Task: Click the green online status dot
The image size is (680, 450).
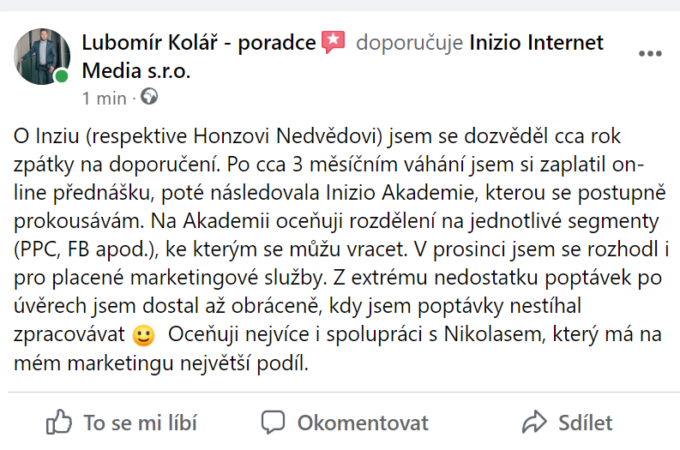Action: pyautogui.click(x=62, y=76)
